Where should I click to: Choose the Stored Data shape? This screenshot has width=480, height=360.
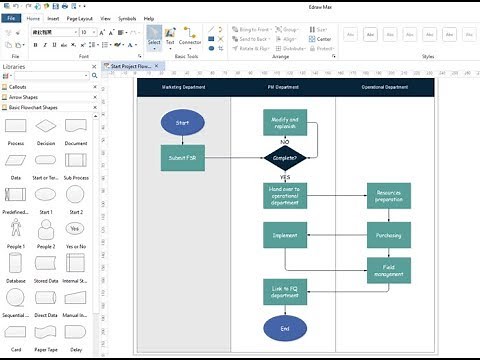(46, 263)
